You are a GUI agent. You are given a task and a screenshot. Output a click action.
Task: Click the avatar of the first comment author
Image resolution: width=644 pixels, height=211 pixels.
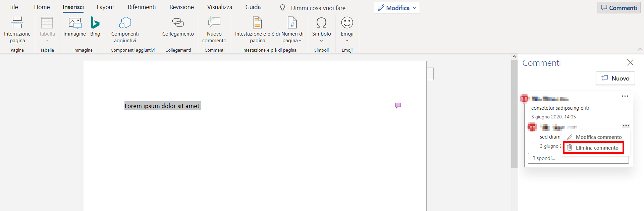[525, 99]
